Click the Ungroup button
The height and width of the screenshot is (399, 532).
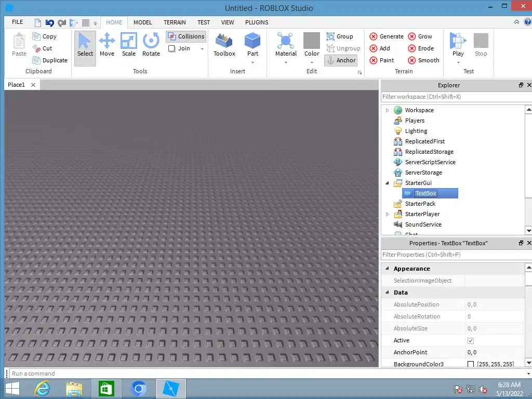(343, 48)
